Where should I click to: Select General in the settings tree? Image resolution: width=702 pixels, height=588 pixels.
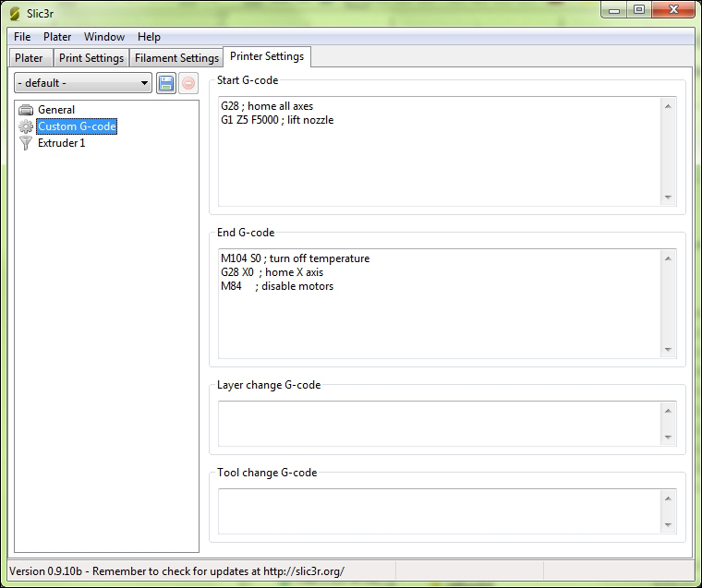point(56,110)
